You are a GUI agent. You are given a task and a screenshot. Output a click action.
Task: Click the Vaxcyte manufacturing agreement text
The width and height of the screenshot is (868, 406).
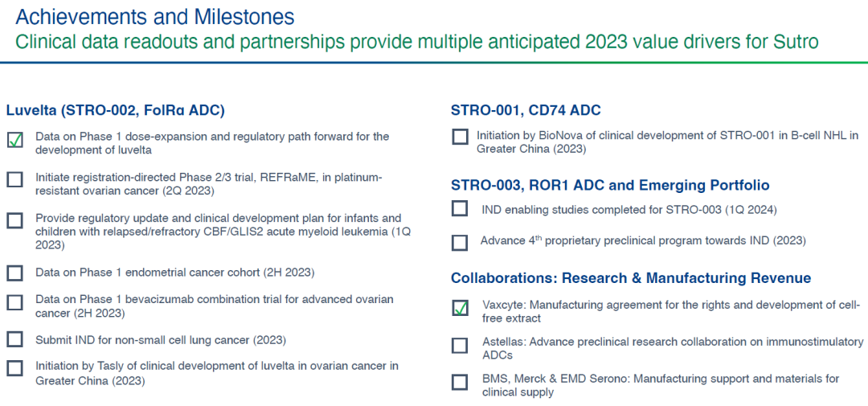point(669,312)
